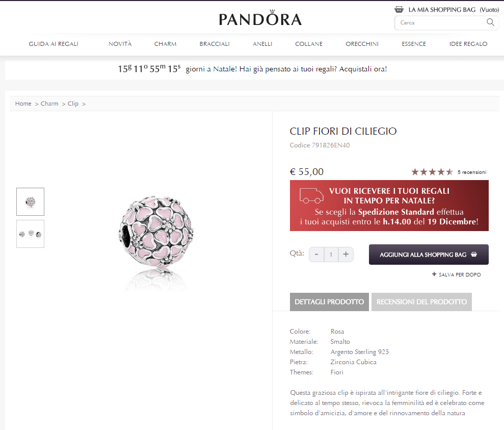Select the first clip thumbnail image
The height and width of the screenshot is (430, 504).
tap(31, 201)
